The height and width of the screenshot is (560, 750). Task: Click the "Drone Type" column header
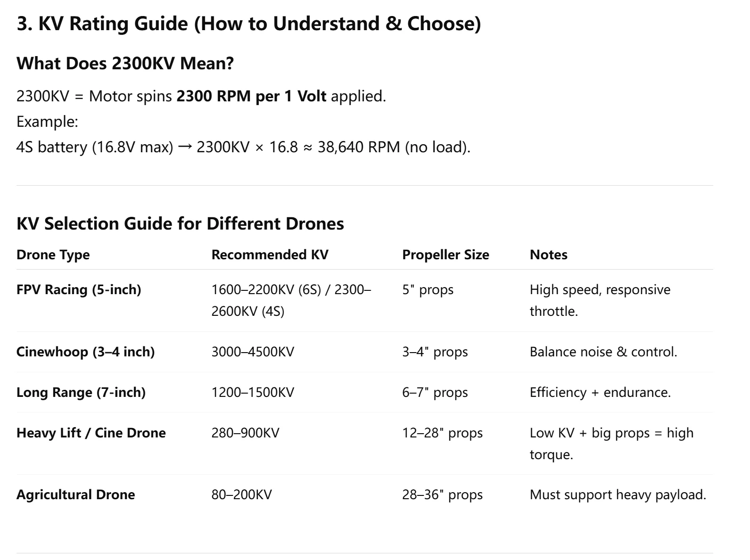pyautogui.click(x=53, y=255)
